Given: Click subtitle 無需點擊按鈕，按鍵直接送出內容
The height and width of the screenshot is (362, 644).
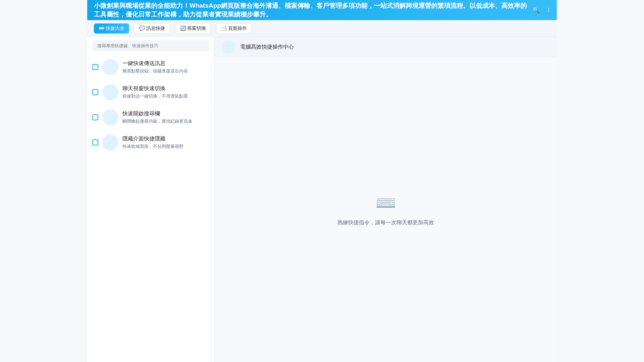Looking at the screenshot, I should click(155, 71).
